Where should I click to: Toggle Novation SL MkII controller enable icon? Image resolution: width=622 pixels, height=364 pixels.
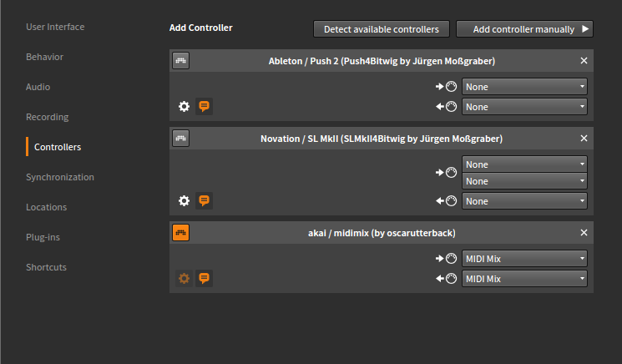point(181,139)
